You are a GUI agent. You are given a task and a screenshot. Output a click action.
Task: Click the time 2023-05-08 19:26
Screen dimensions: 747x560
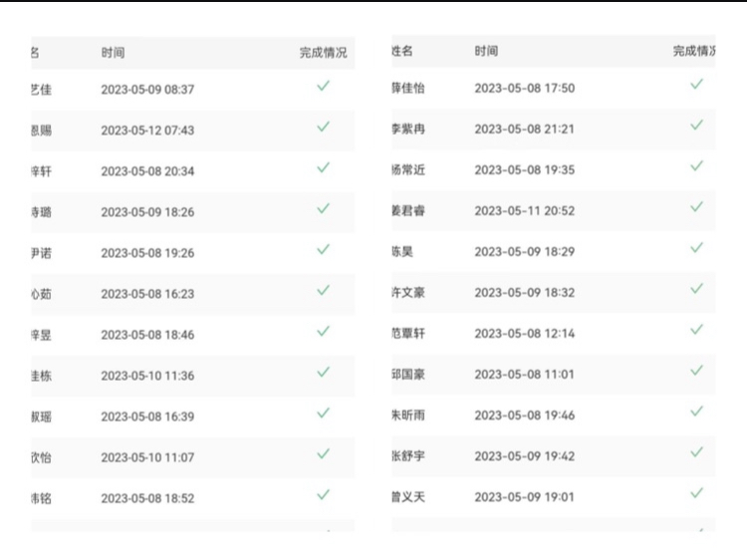[x=147, y=253]
